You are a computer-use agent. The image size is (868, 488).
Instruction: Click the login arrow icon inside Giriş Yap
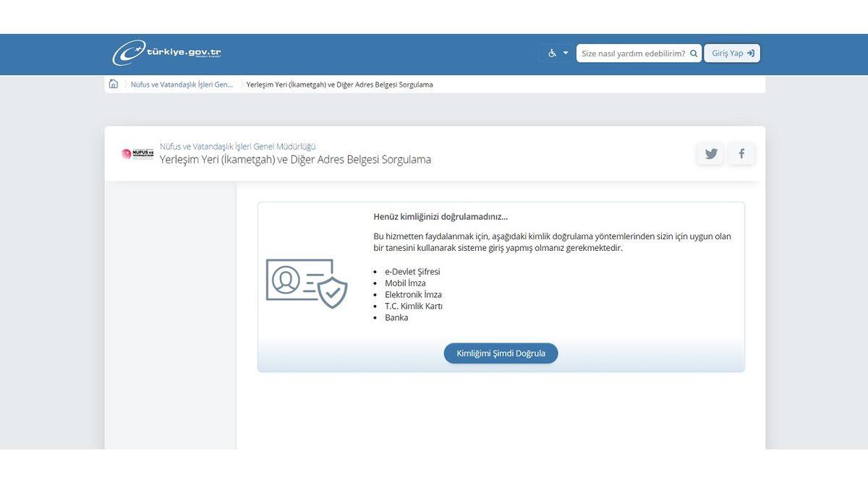[749, 52]
